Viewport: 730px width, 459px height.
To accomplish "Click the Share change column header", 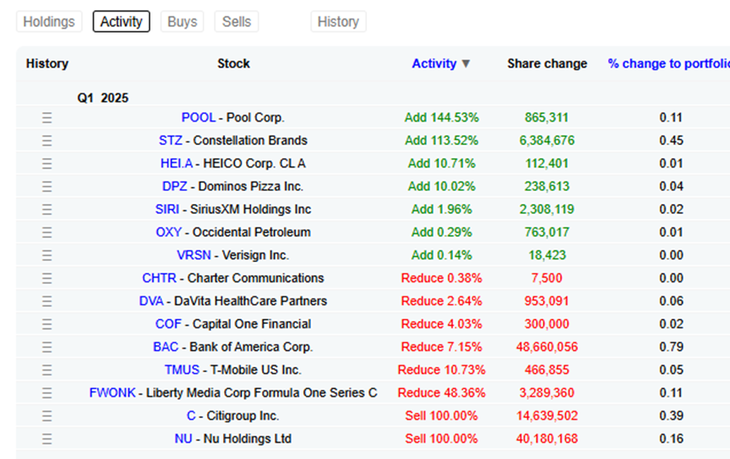I will [x=547, y=64].
